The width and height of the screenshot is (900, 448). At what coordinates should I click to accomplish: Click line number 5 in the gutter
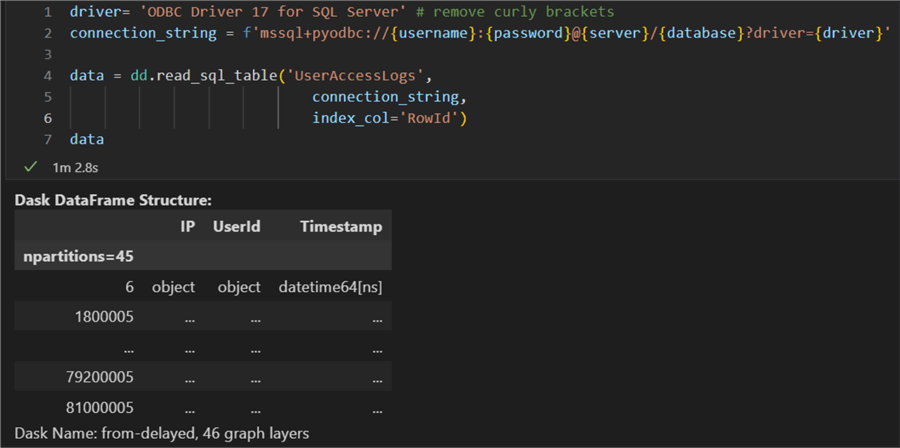coord(47,97)
